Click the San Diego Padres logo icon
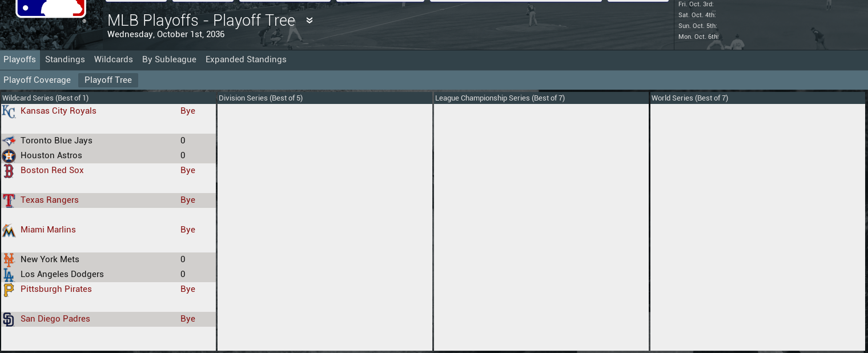The height and width of the screenshot is (353, 868). (9, 319)
